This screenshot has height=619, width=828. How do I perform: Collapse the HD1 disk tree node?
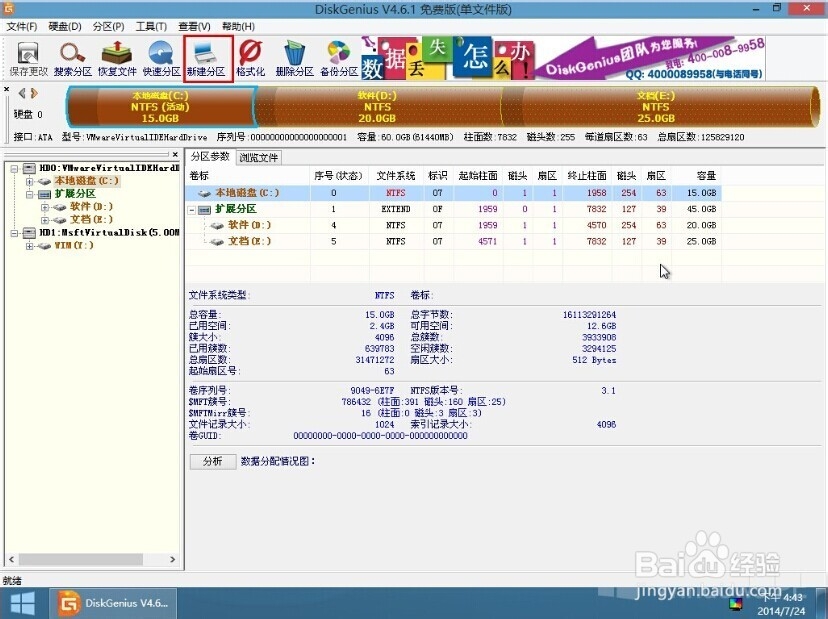(14, 233)
